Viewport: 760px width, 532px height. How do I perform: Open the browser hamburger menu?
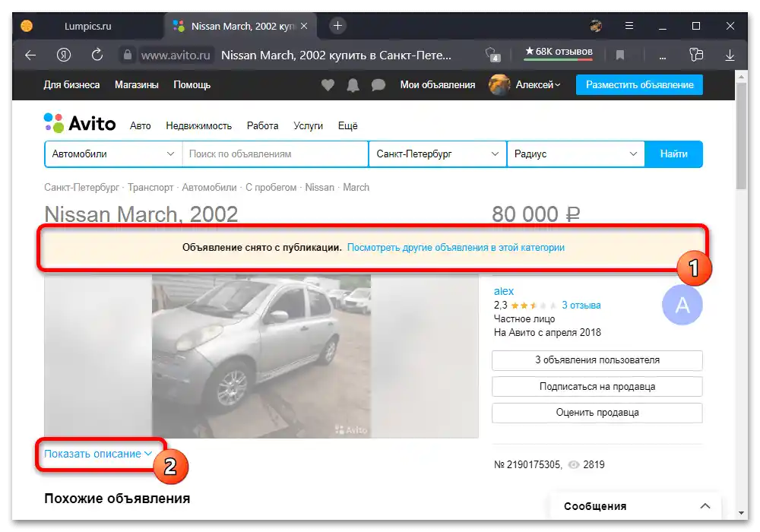tap(629, 26)
